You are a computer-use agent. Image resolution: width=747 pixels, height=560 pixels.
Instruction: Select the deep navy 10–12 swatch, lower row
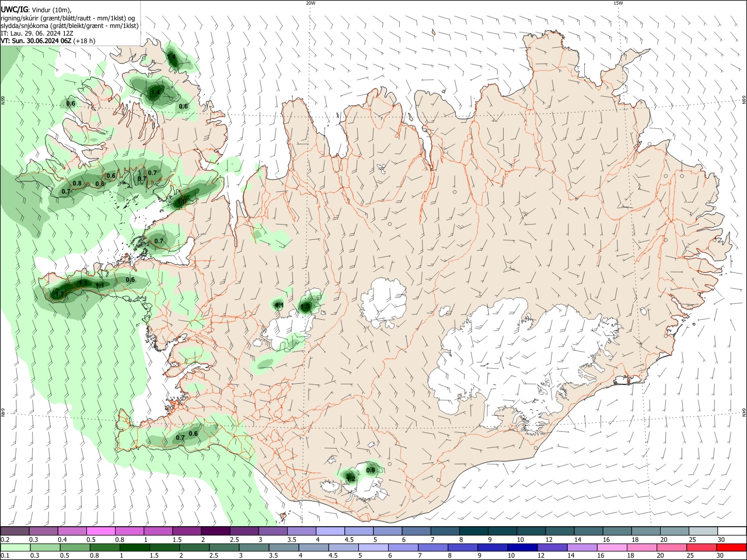pos(522,547)
